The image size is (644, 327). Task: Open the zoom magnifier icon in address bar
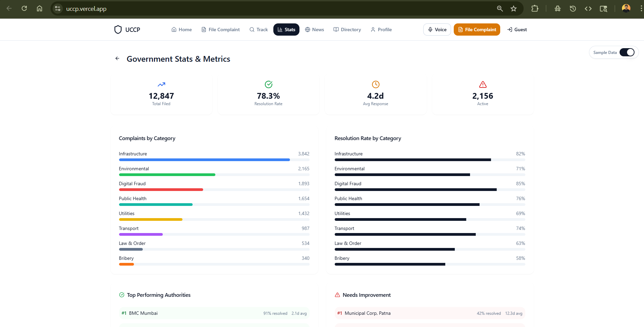click(x=500, y=8)
